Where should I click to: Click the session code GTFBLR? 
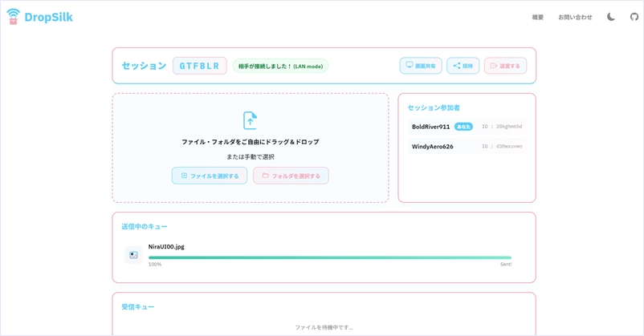point(199,66)
